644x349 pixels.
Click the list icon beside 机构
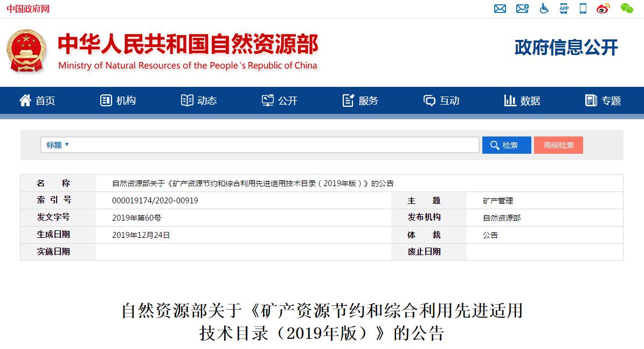coord(106,100)
